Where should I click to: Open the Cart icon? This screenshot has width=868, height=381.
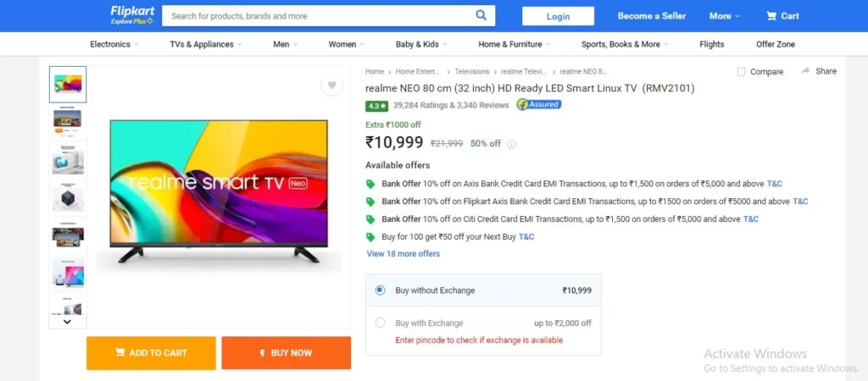coord(771,16)
